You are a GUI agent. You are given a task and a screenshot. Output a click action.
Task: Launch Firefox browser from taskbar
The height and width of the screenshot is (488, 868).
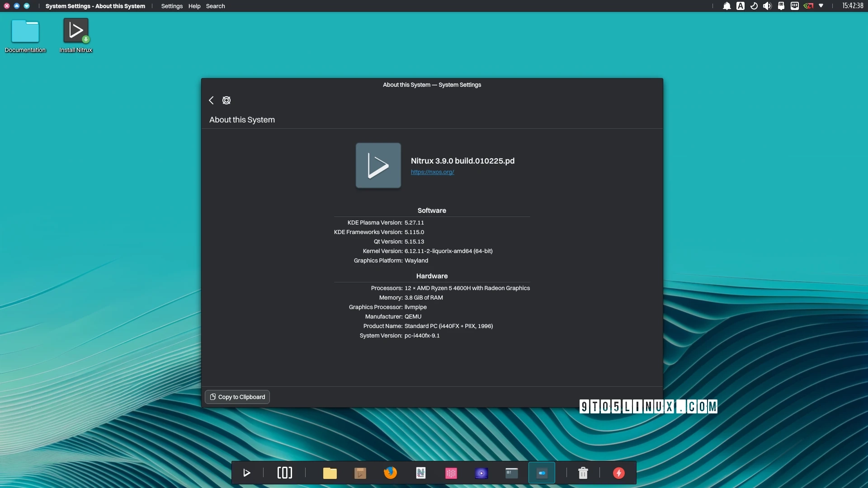tap(390, 473)
